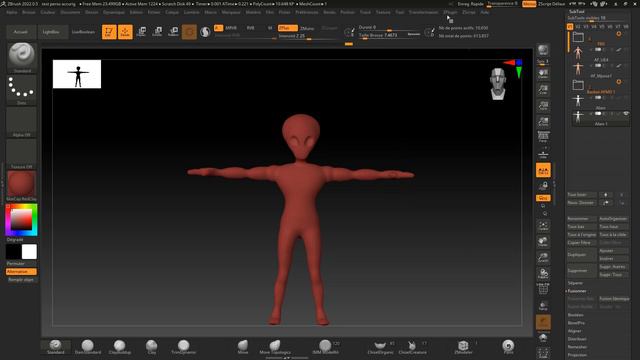The image size is (640, 360).
Task: Enable RVB color mode
Action: (250, 28)
